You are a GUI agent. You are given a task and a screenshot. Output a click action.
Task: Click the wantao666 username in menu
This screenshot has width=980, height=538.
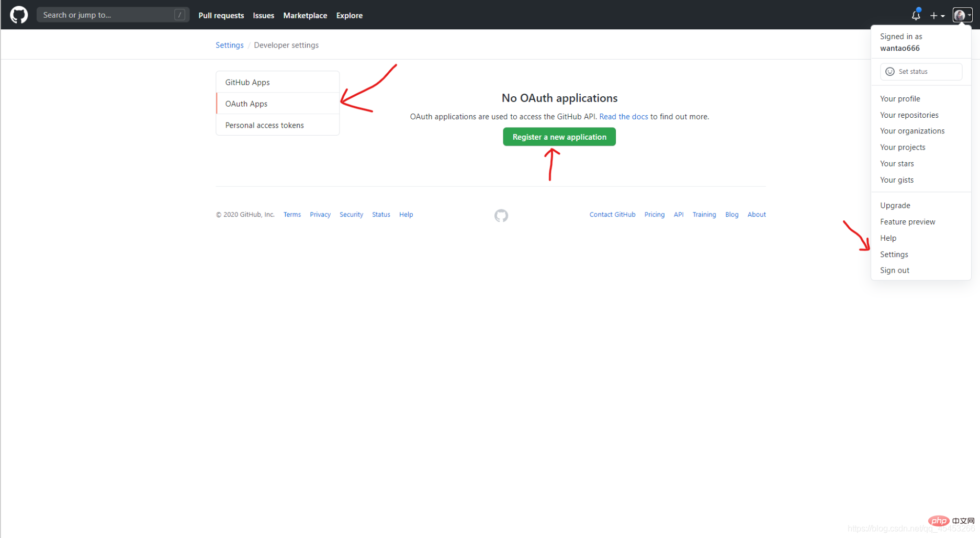tap(900, 48)
